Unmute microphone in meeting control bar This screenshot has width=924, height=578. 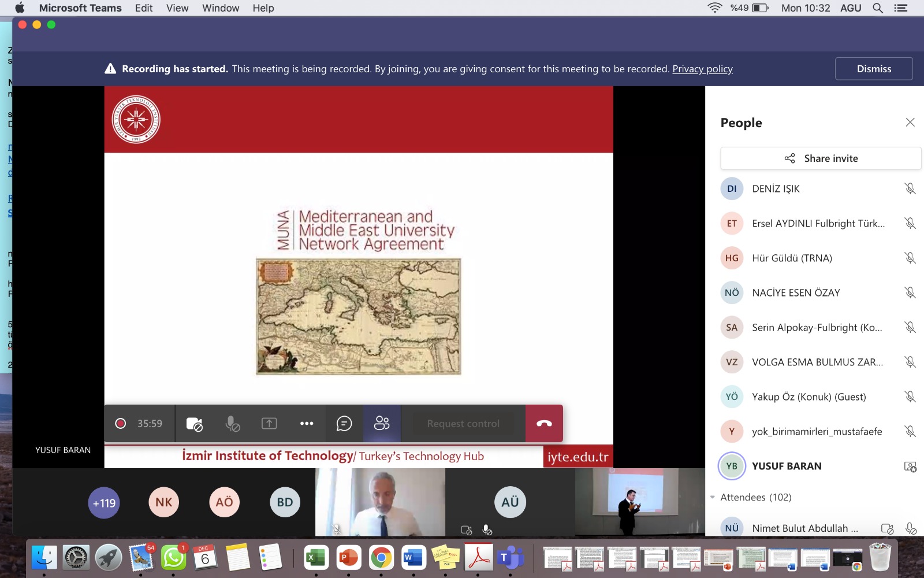click(232, 424)
